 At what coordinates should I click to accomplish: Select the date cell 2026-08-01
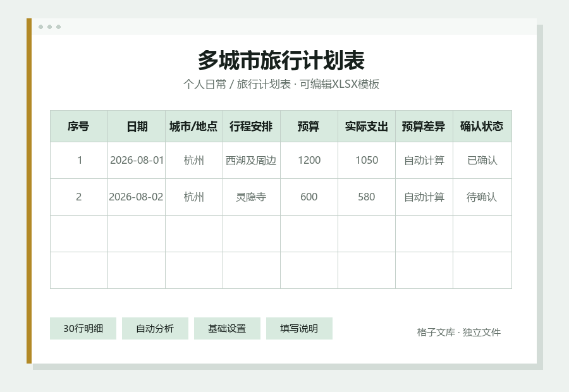(137, 160)
